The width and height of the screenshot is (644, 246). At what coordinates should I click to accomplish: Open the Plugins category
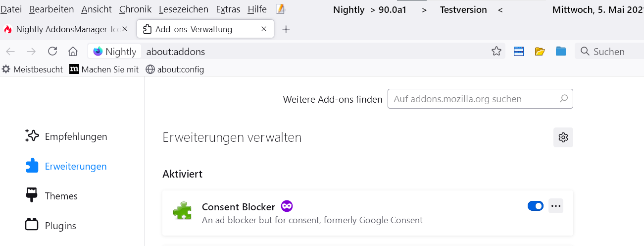coord(60,226)
